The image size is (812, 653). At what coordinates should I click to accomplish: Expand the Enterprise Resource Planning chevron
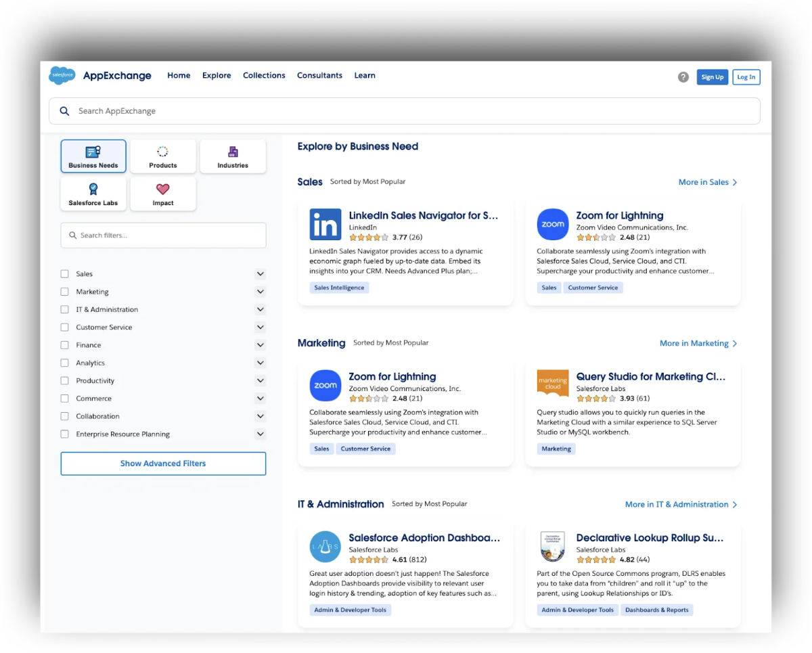click(261, 434)
